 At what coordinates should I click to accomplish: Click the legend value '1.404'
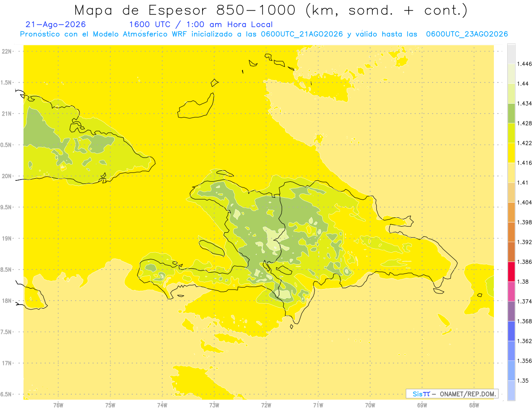524,202
